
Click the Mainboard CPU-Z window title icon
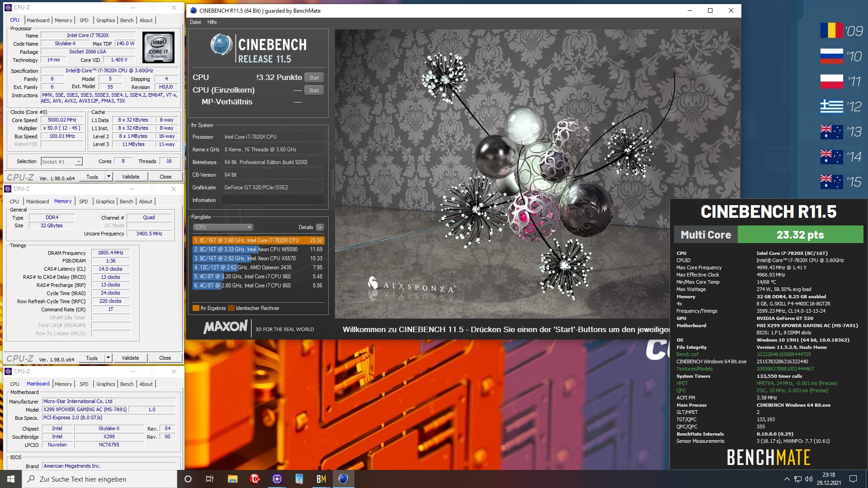(8, 371)
